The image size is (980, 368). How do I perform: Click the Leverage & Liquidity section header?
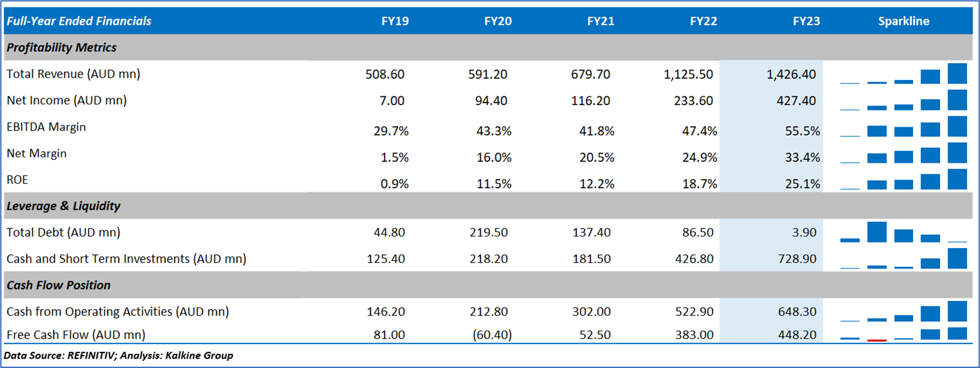[x=64, y=205]
